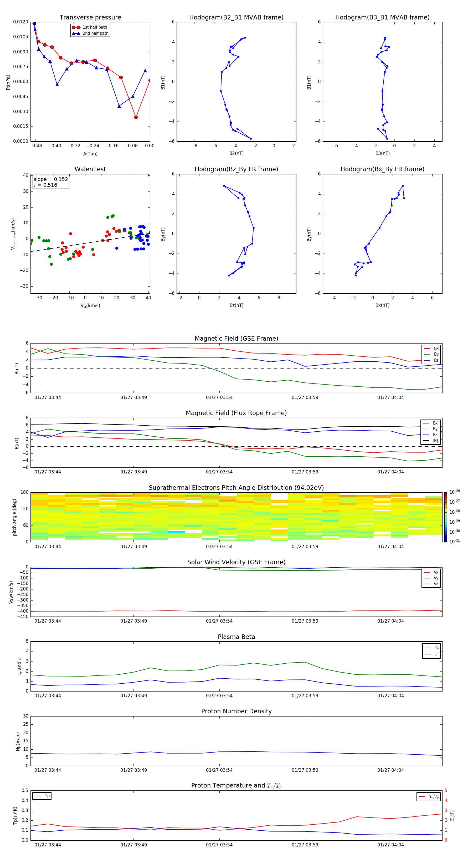Click the '−450' tick on Vsw axis
This screenshot has width=473, height=868.
pyautogui.click(x=23, y=617)
